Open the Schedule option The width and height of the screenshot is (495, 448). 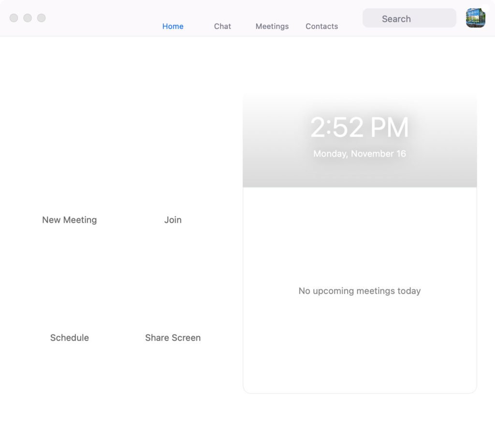[69, 338]
